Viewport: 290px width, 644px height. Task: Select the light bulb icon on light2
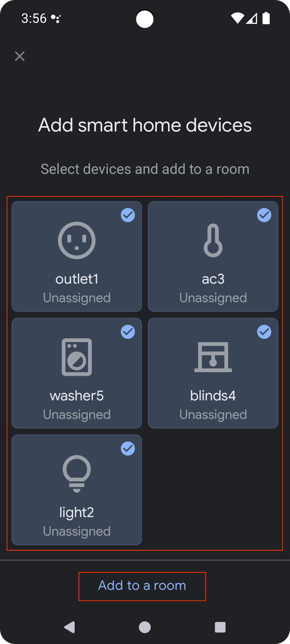77,474
